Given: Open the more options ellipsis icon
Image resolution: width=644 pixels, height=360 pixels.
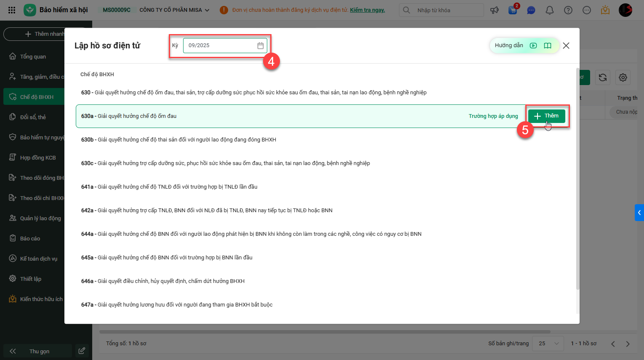Looking at the screenshot, I should [587, 10].
